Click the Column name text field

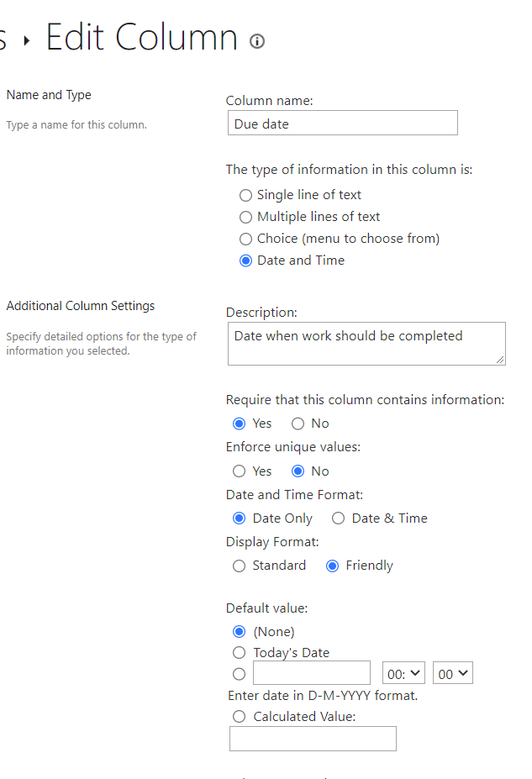(342, 124)
